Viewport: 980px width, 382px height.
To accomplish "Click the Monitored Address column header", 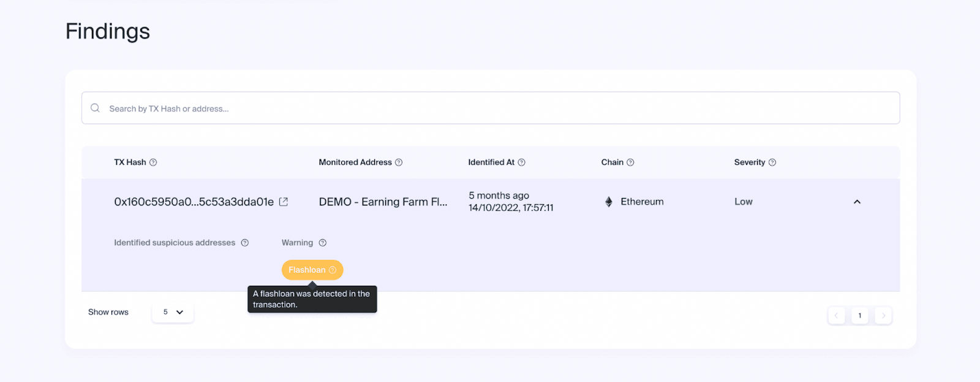I will point(355,162).
